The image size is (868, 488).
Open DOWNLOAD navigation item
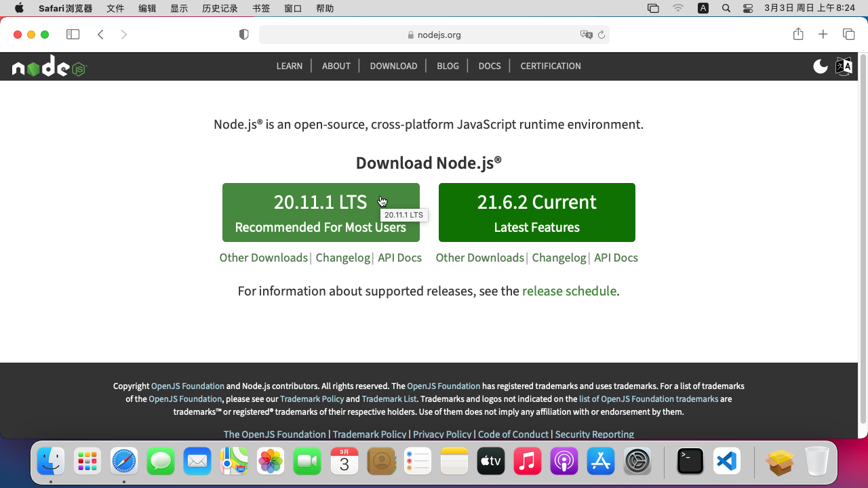[x=393, y=66]
